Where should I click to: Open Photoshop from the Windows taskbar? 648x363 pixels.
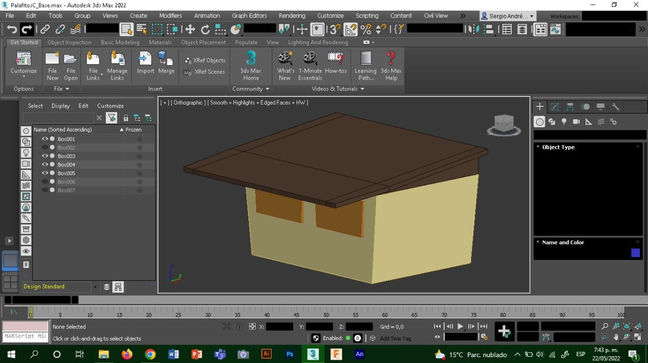(x=290, y=354)
